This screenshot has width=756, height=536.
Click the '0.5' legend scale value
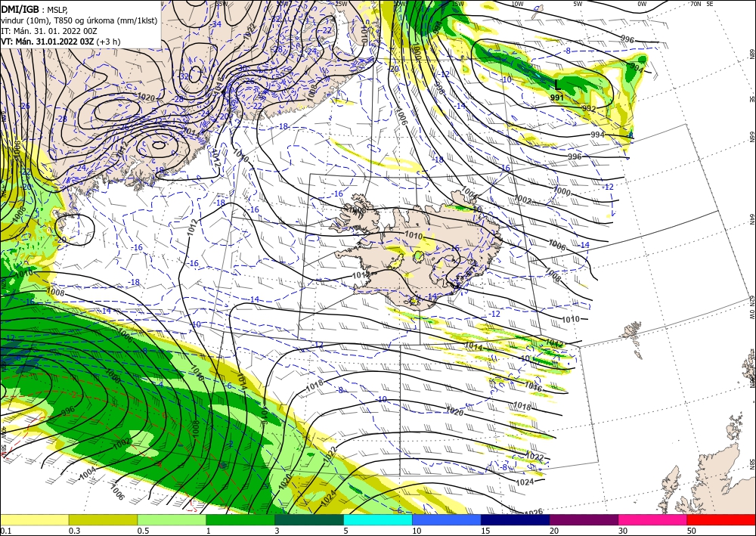(x=142, y=531)
